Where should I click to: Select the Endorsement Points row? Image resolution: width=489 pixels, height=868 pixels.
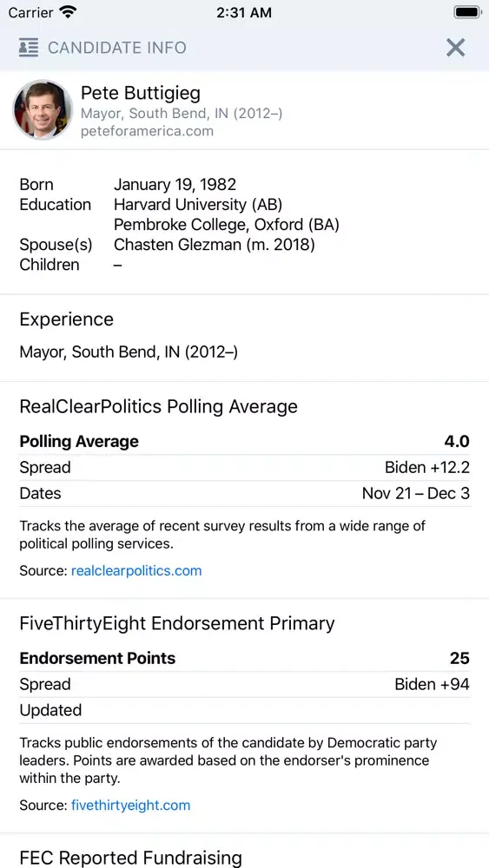coord(245,658)
